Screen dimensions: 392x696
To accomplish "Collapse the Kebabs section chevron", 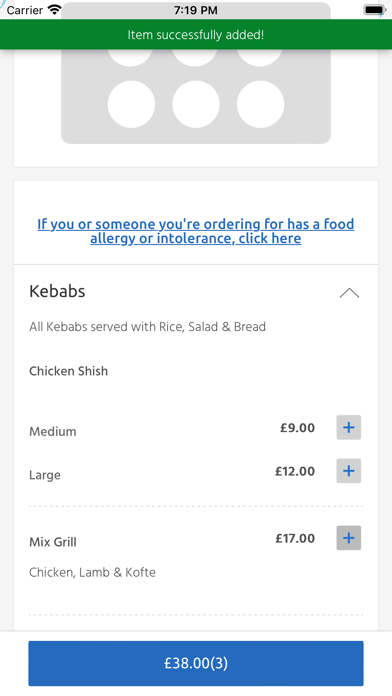I will pyautogui.click(x=349, y=293).
